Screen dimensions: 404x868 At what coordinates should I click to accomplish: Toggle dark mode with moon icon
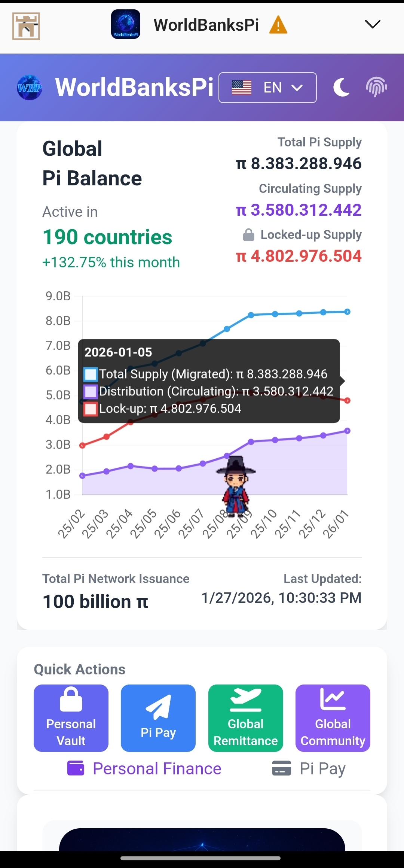pos(341,88)
